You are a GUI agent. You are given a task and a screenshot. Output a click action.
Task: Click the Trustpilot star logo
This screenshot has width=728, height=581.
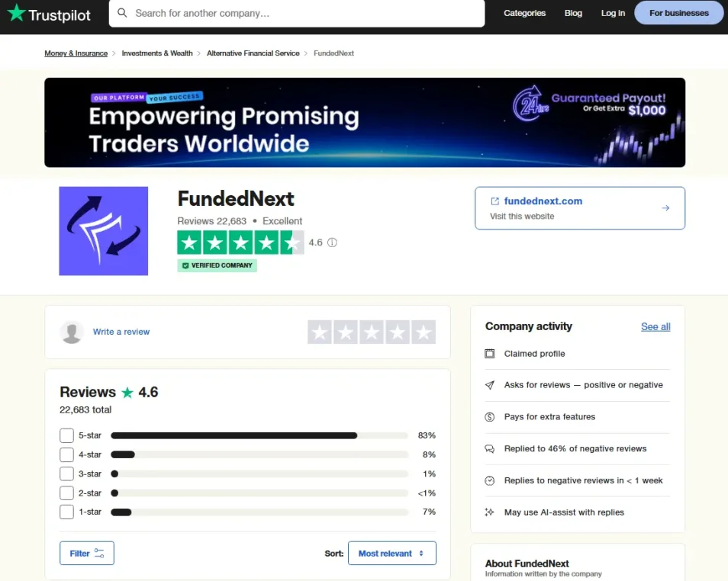[16, 12]
